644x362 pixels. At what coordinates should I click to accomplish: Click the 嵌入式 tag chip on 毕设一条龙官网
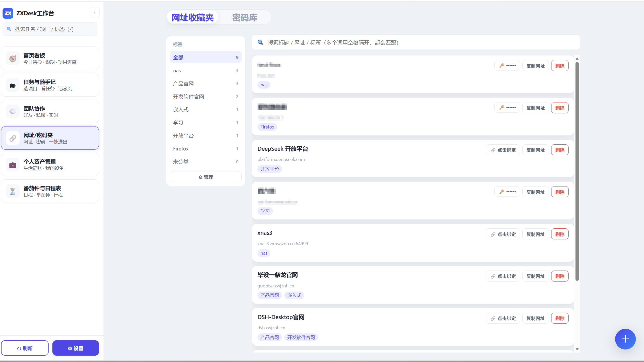coord(294,295)
